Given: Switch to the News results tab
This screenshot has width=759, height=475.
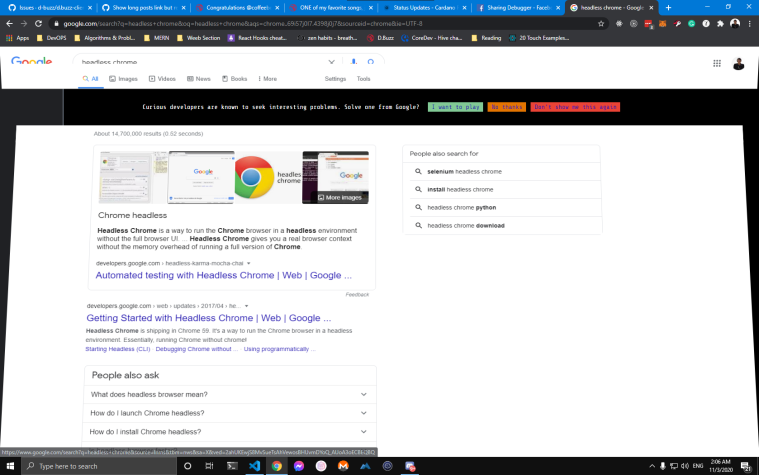Looking at the screenshot, I should 198,78.
